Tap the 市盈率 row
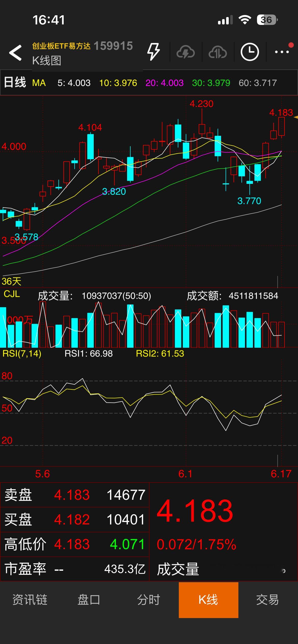 click(x=75, y=569)
